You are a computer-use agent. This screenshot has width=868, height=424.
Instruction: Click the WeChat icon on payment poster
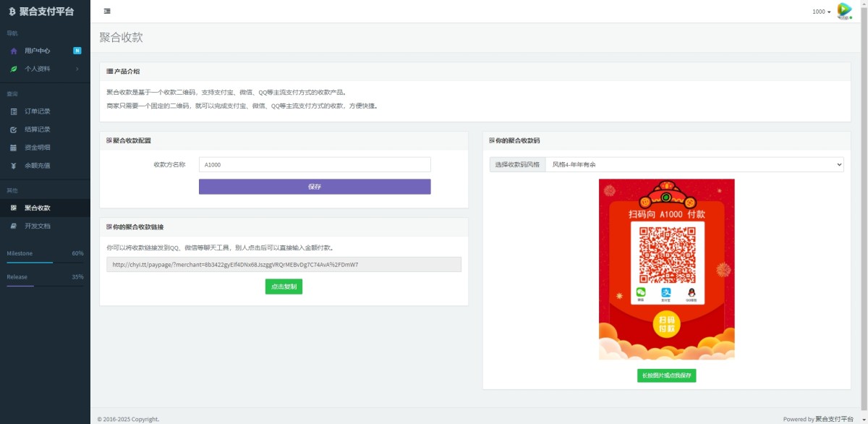coord(640,293)
